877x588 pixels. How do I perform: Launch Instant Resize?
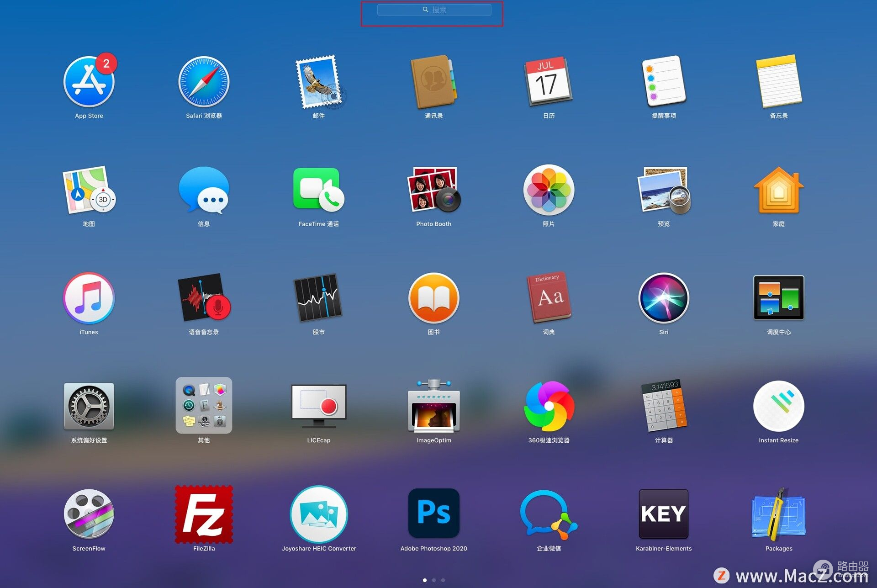778,406
